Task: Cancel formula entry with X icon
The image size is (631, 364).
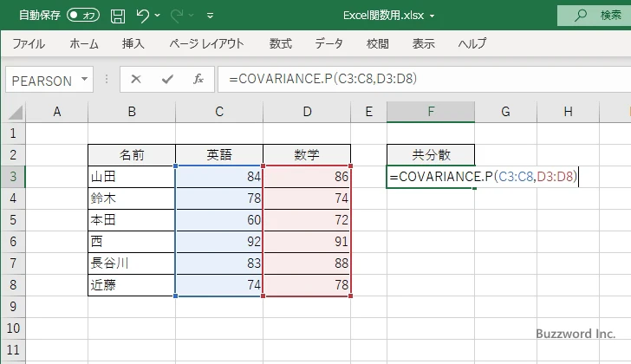Action: 136,79
